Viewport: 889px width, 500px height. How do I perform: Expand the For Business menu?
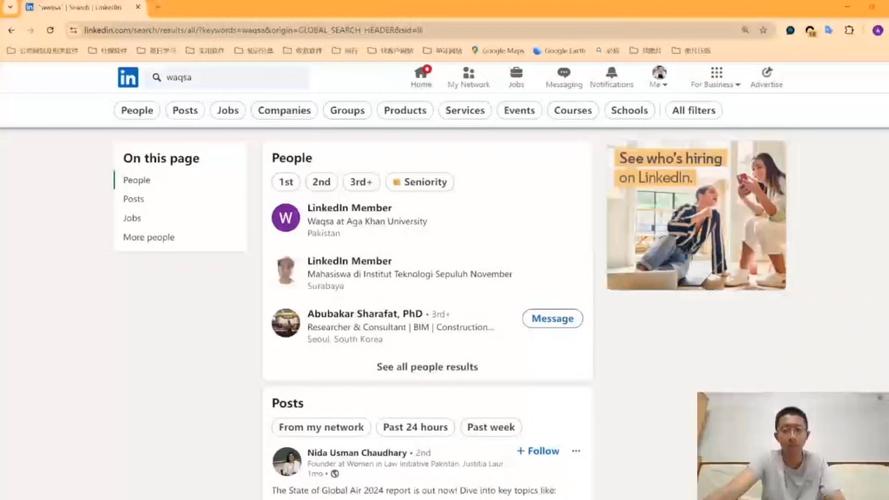click(x=716, y=77)
